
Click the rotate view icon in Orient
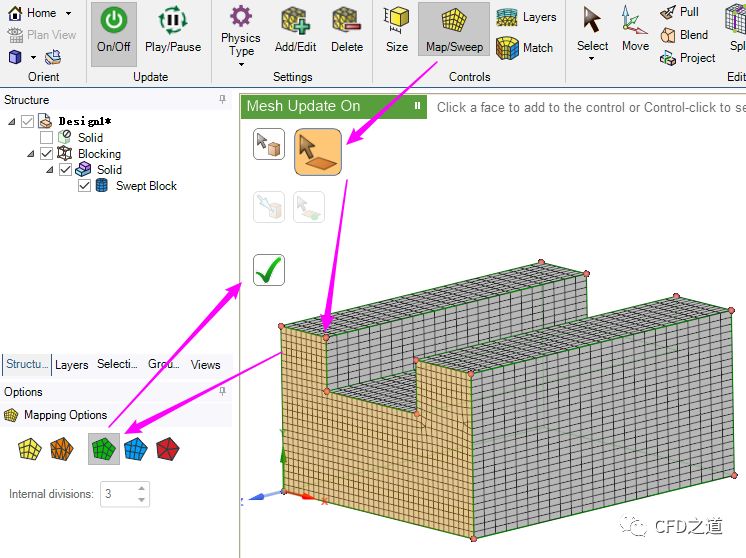tap(53, 58)
